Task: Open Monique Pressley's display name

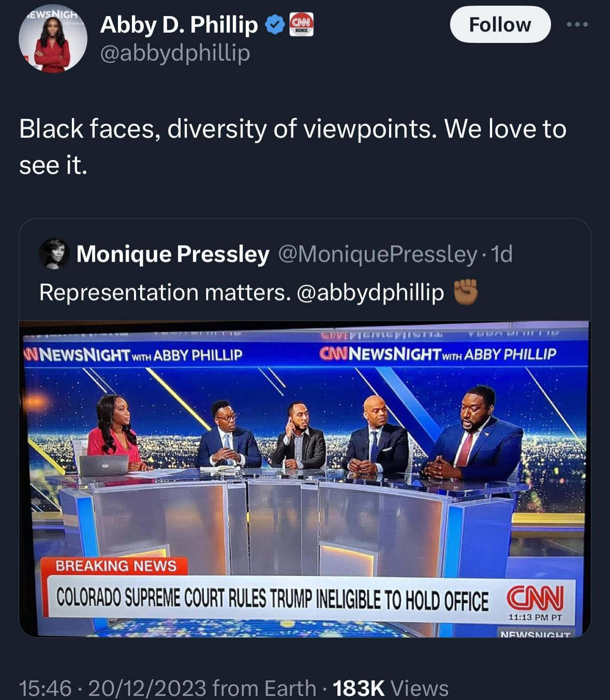Action: point(173,254)
